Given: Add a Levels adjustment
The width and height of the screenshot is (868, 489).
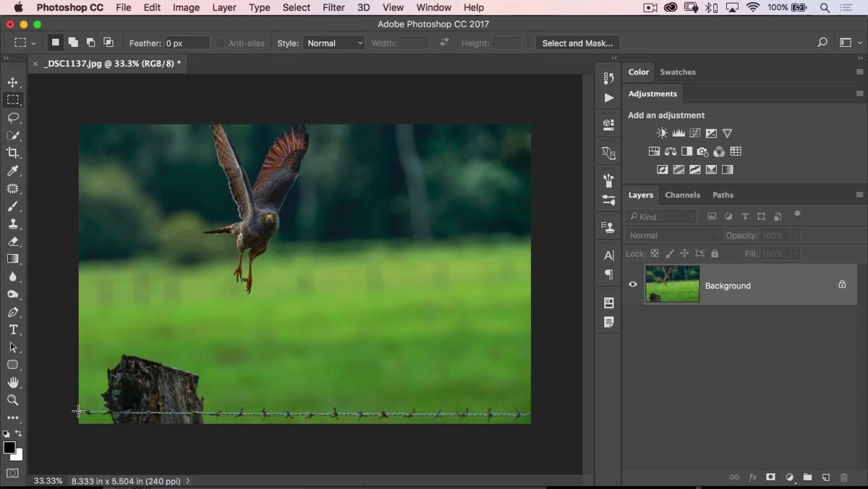Looking at the screenshot, I should tap(678, 133).
